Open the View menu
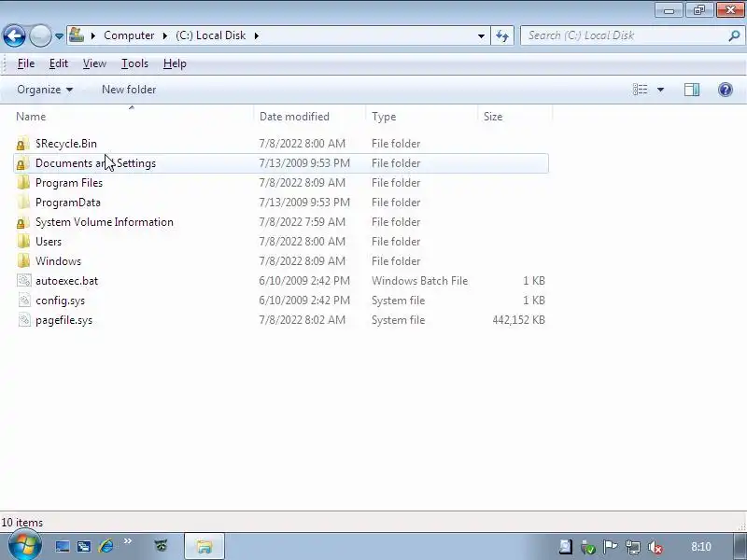The image size is (747, 560). (94, 63)
